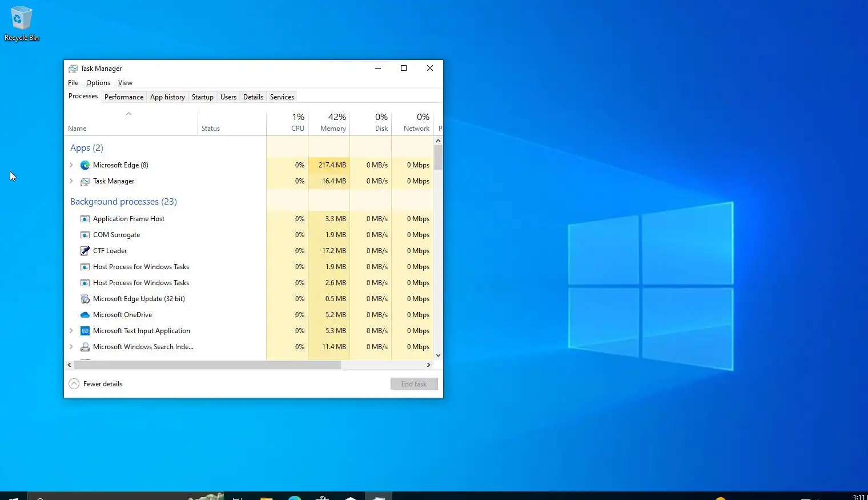Click the scroll right arrow of process list
This screenshot has width=868, height=500.
[x=429, y=365]
